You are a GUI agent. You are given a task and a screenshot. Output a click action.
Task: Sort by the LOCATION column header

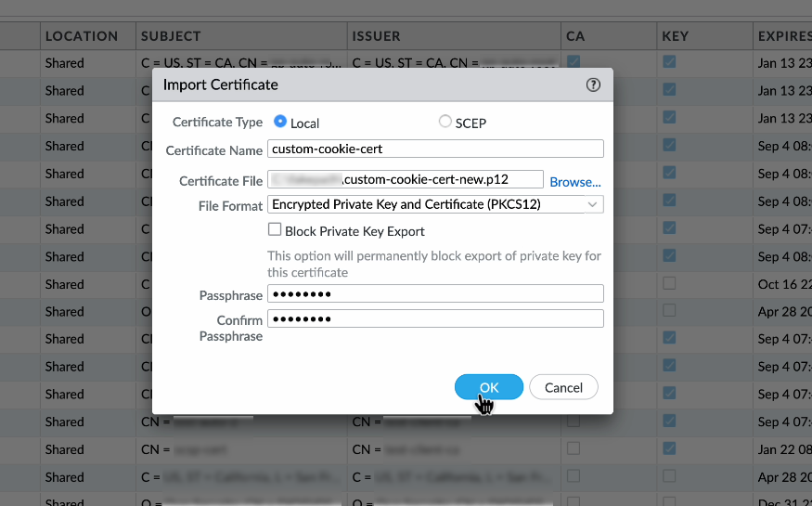[x=82, y=36]
